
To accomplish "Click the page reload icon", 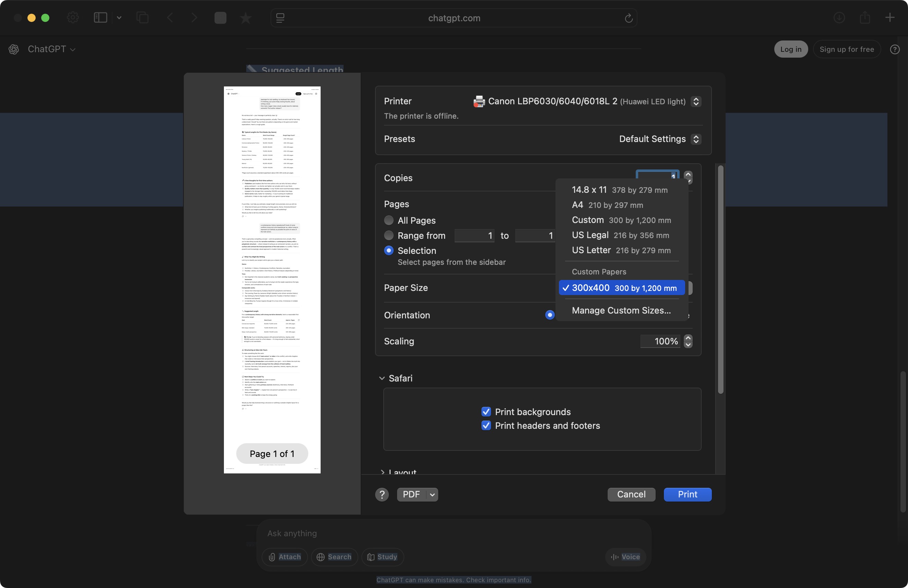I will coord(628,18).
